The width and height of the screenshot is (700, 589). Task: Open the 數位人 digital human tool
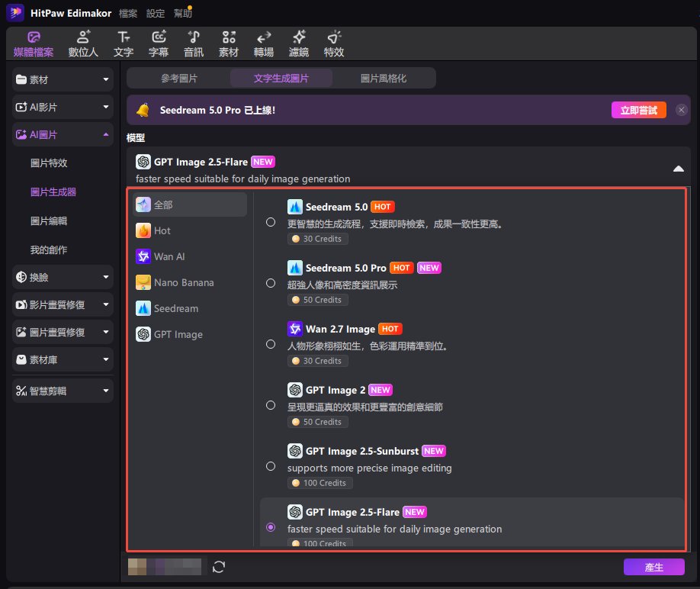(x=83, y=44)
